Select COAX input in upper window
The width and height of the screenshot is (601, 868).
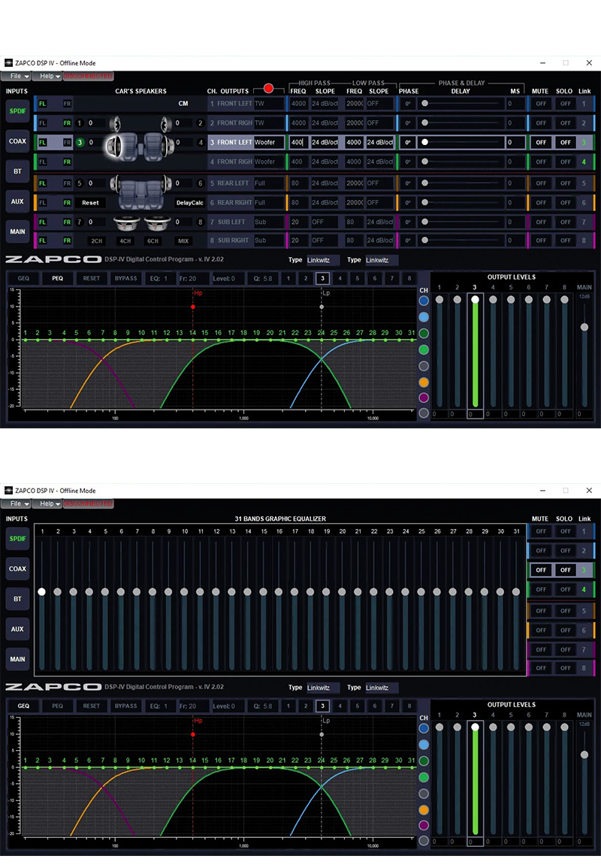17,141
